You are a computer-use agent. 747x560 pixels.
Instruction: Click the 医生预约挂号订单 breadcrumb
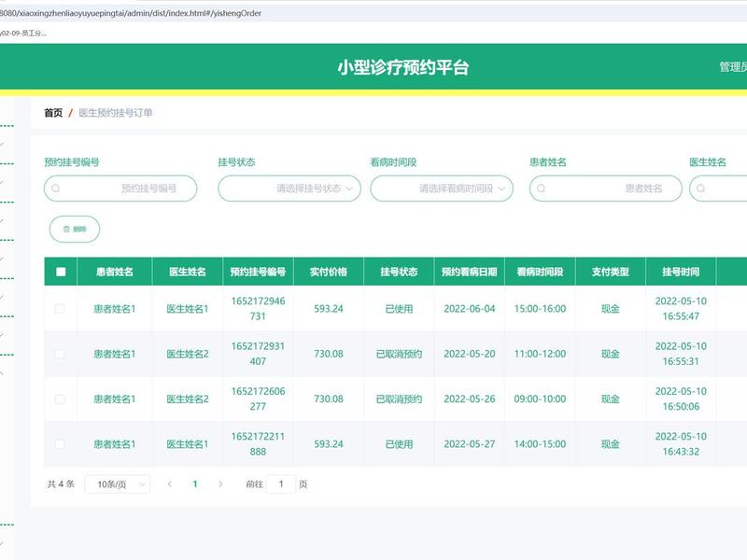click(115, 113)
